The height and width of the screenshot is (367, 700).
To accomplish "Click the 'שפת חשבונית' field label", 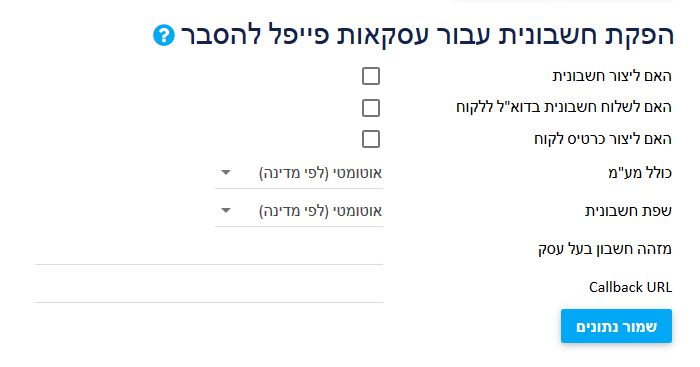I will [x=629, y=211].
